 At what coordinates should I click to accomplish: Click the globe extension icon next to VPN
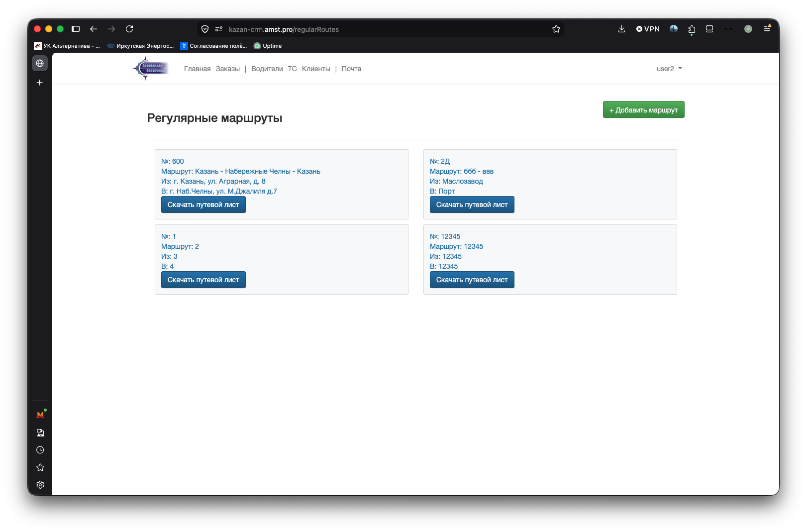click(674, 29)
